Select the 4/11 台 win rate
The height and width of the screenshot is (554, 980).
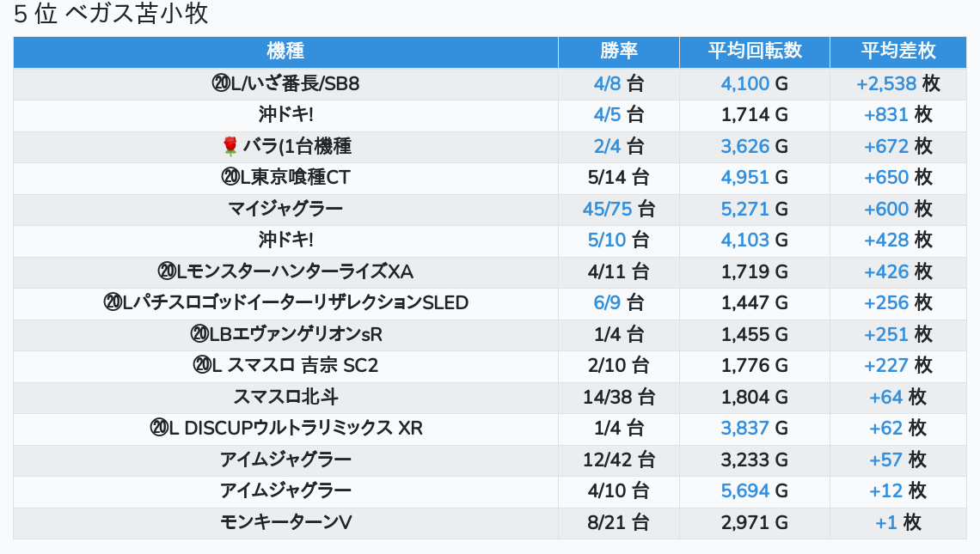pos(619,271)
